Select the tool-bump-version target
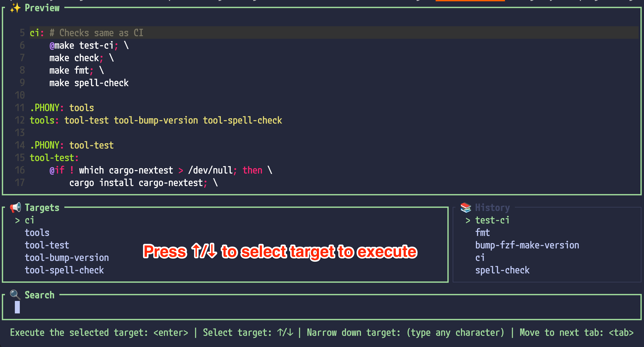This screenshot has width=644, height=347. pos(67,258)
